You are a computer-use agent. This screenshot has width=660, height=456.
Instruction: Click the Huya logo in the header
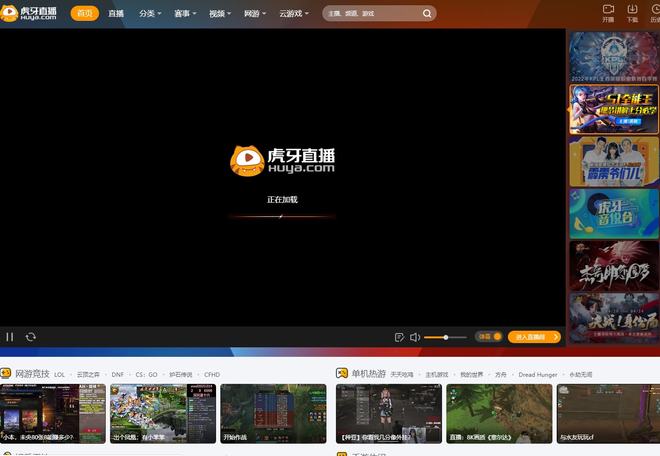[x=28, y=13]
